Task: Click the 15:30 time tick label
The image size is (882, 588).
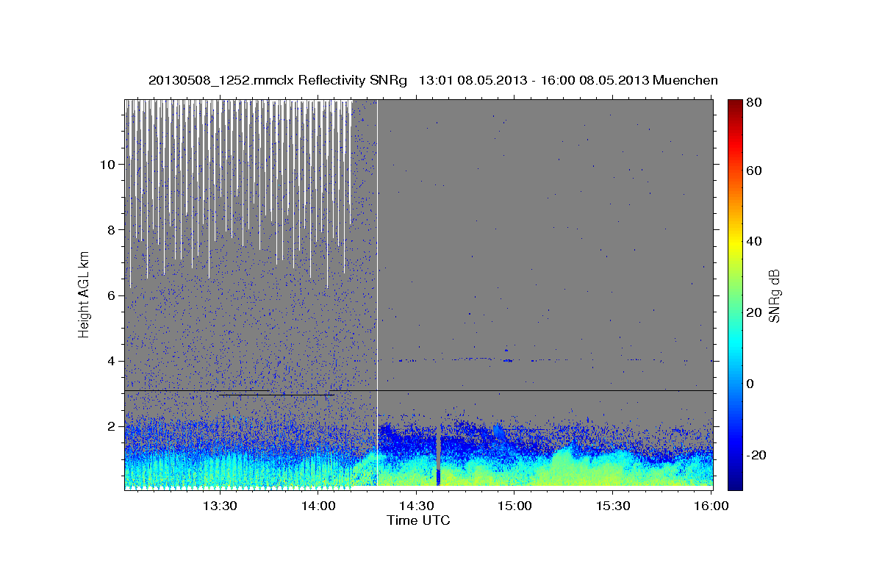Action: click(x=614, y=506)
